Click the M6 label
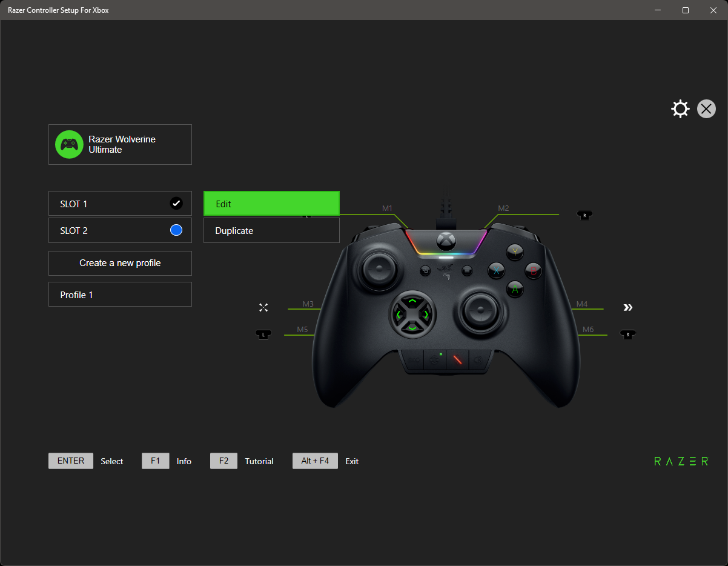Image resolution: width=728 pixels, height=566 pixels. (588, 330)
